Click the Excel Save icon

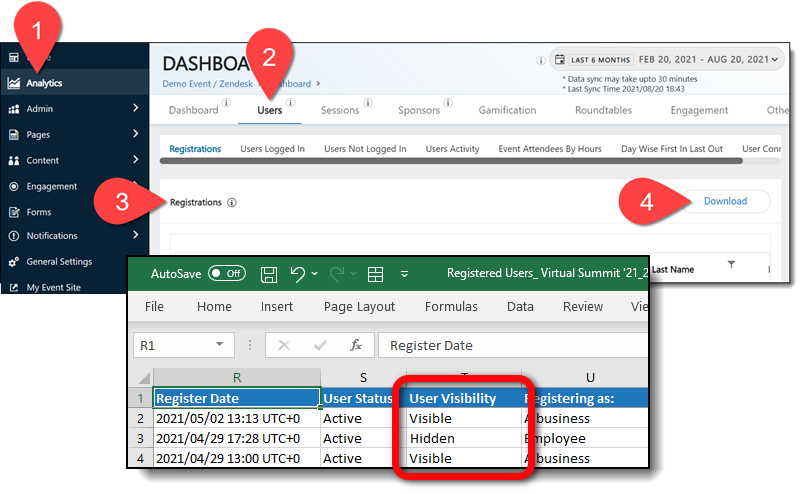pyautogui.click(x=268, y=274)
